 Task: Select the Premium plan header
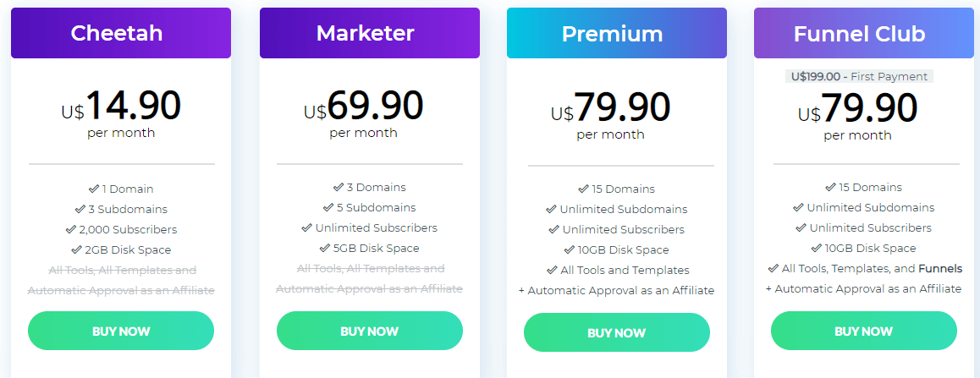[x=616, y=33]
